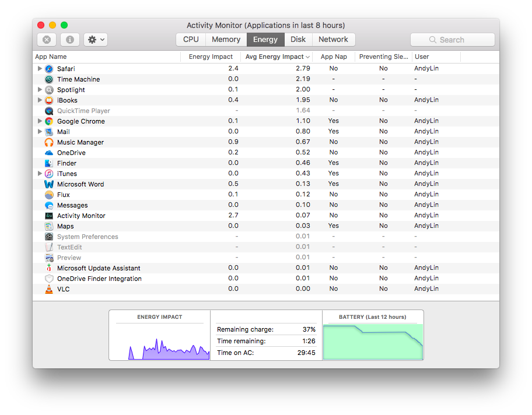The width and height of the screenshot is (532, 415).
Task: Click the Remaining charge 37% value
Action: (309, 329)
